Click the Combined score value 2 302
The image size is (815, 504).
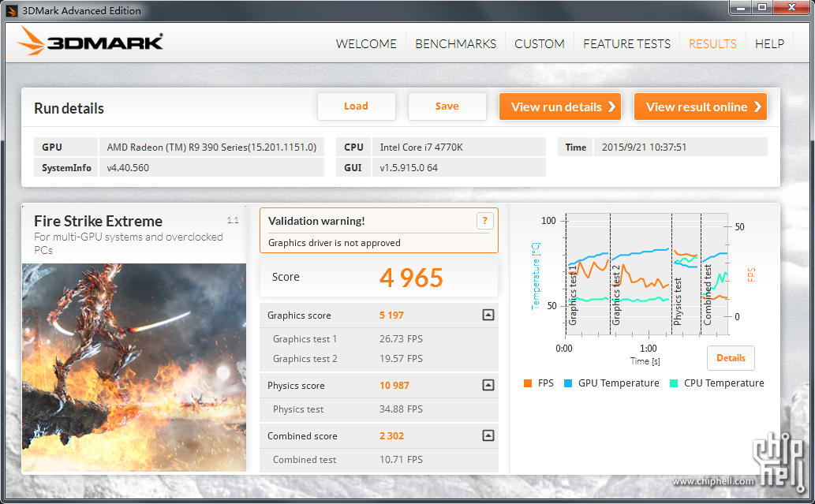tap(391, 436)
